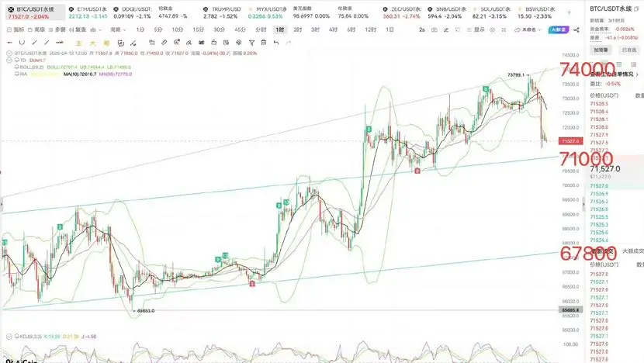This screenshot has height=363, width=644.
Task: Click order book price 71528.5
Action: (x=599, y=104)
